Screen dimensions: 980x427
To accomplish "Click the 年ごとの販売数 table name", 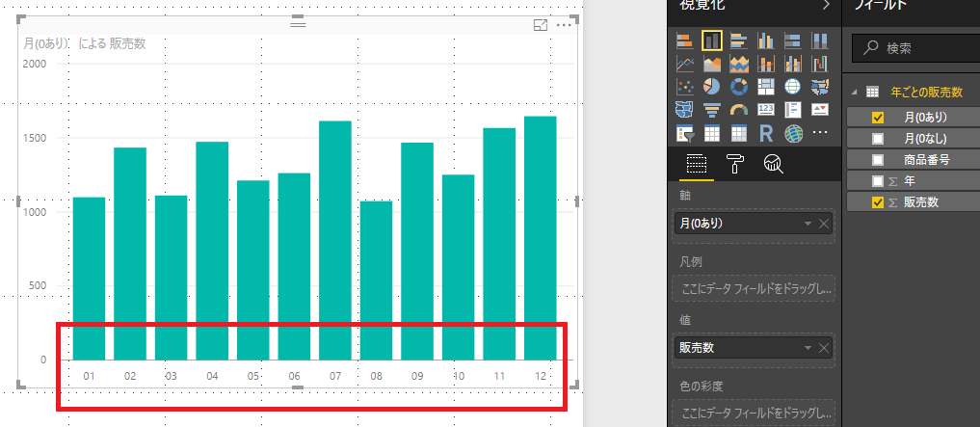I will 927,92.
